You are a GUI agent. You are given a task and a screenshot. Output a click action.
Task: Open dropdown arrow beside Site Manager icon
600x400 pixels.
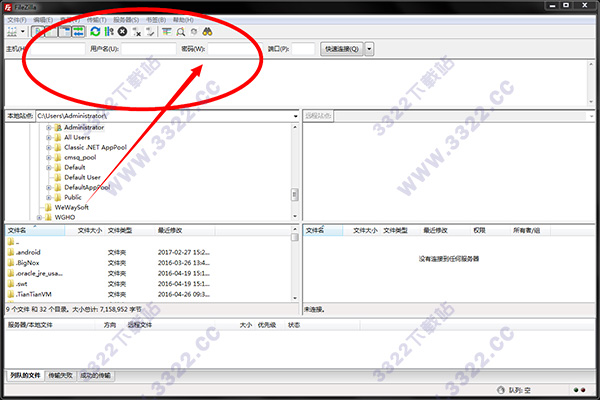(x=23, y=32)
